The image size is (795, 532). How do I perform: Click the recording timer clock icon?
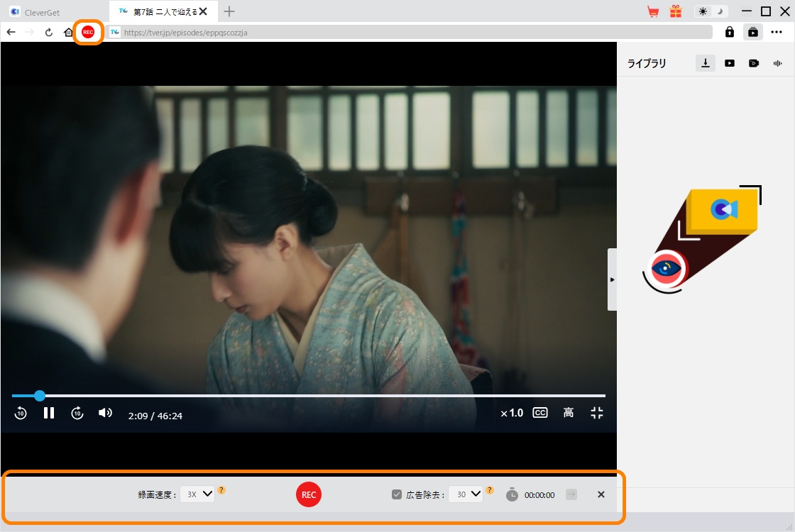[512, 494]
